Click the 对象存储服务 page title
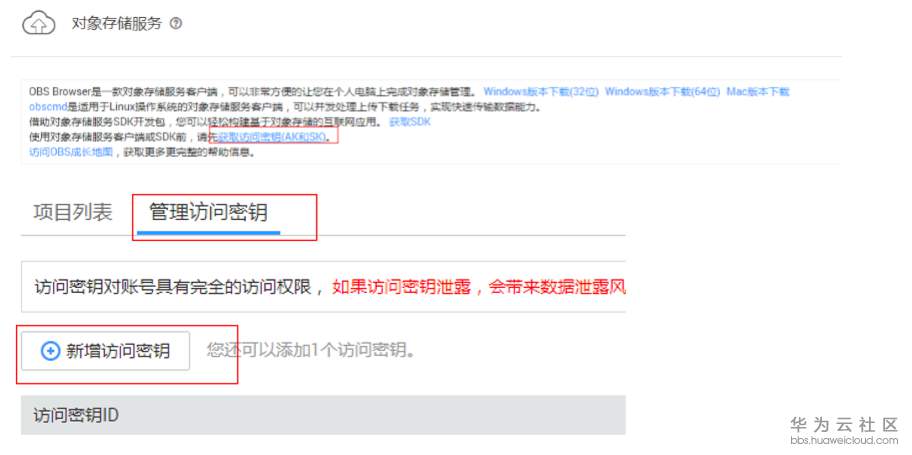912x455 pixels. pyautogui.click(x=116, y=24)
